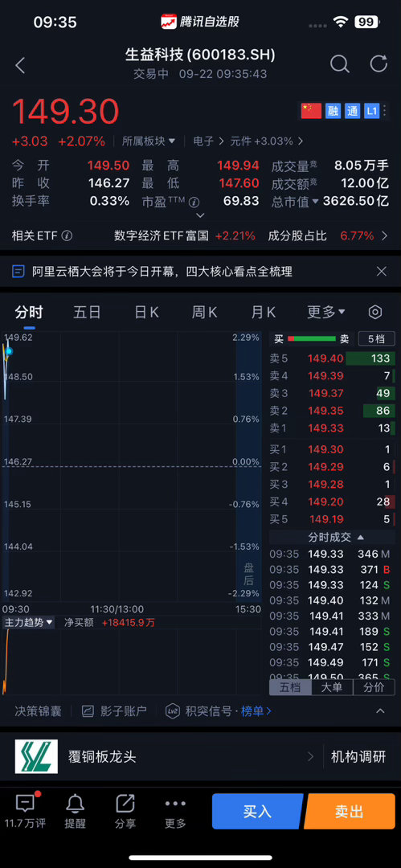Tap the info icon next to 相关ETF
Screen dimensions: 401x868
[67, 235]
